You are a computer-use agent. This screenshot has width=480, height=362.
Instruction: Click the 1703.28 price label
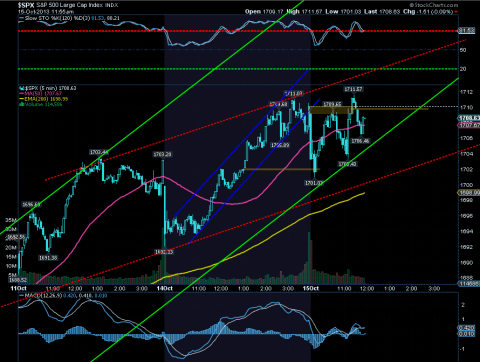162,154
